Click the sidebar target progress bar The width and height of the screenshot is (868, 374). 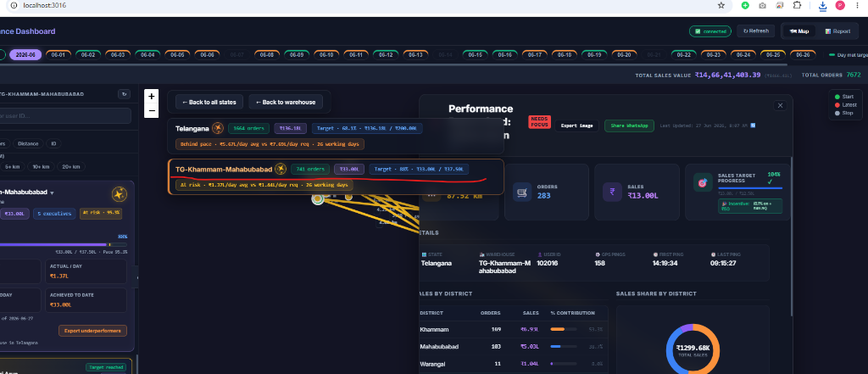click(64, 244)
